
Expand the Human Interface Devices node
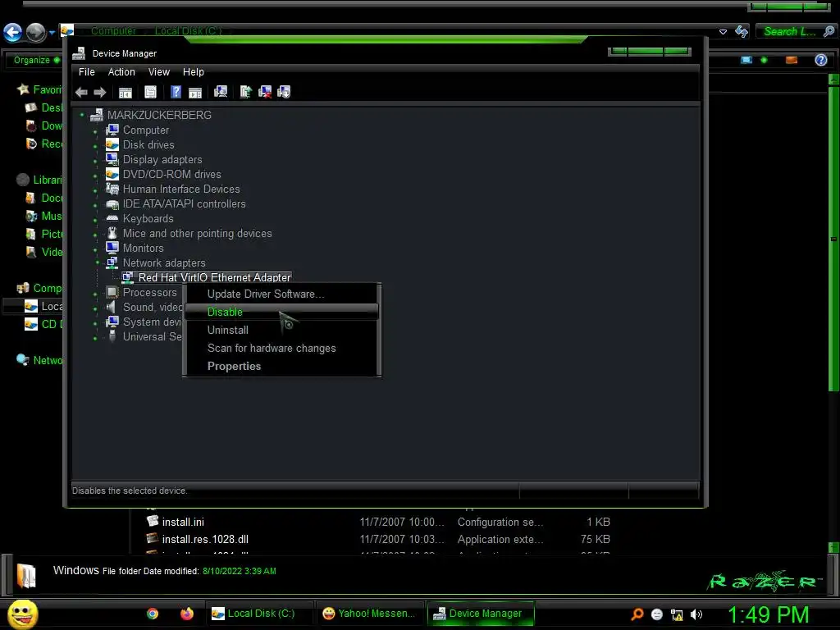click(x=95, y=190)
